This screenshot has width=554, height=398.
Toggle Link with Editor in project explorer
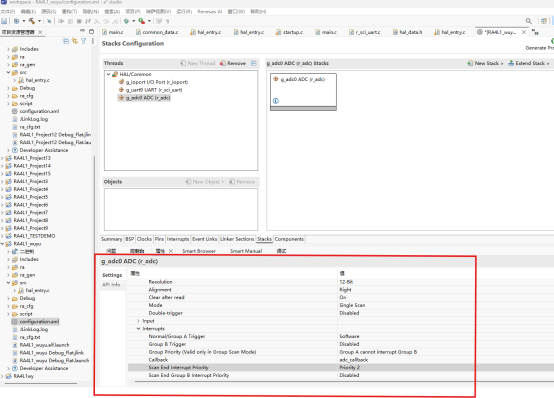click(75, 41)
